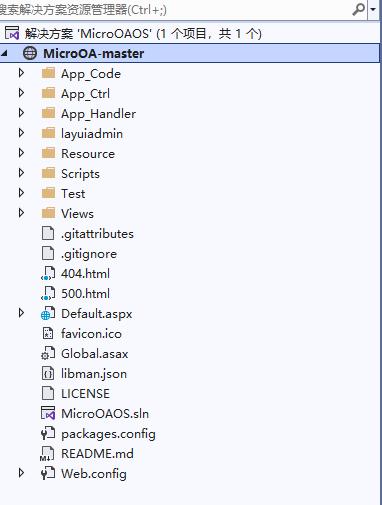Click the Web.config wrench icon

pyautogui.click(x=48, y=473)
